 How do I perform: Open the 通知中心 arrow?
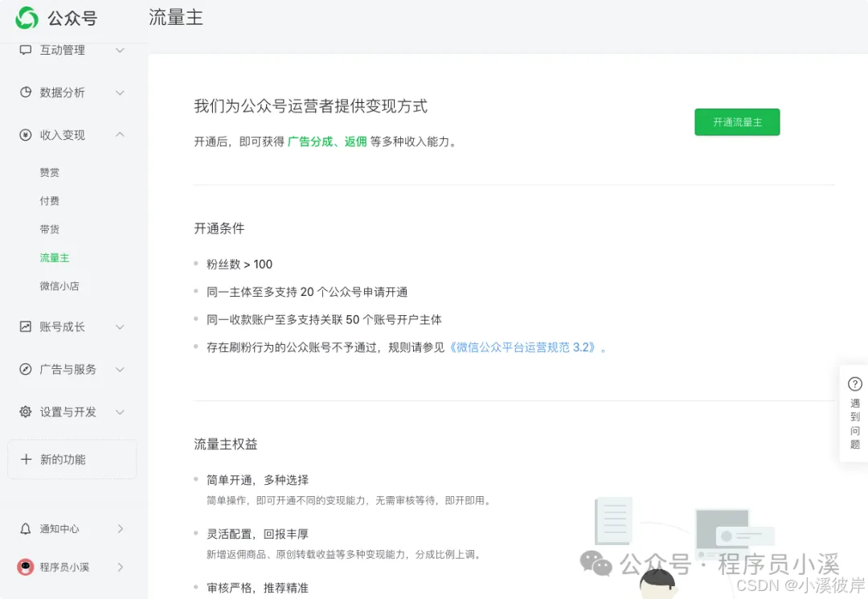tap(120, 529)
